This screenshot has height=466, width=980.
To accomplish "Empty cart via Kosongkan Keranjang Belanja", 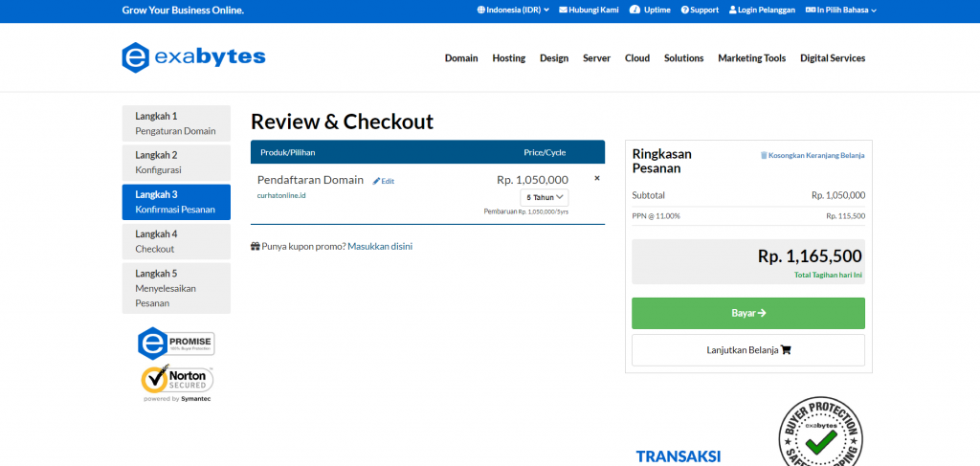I will click(x=812, y=154).
